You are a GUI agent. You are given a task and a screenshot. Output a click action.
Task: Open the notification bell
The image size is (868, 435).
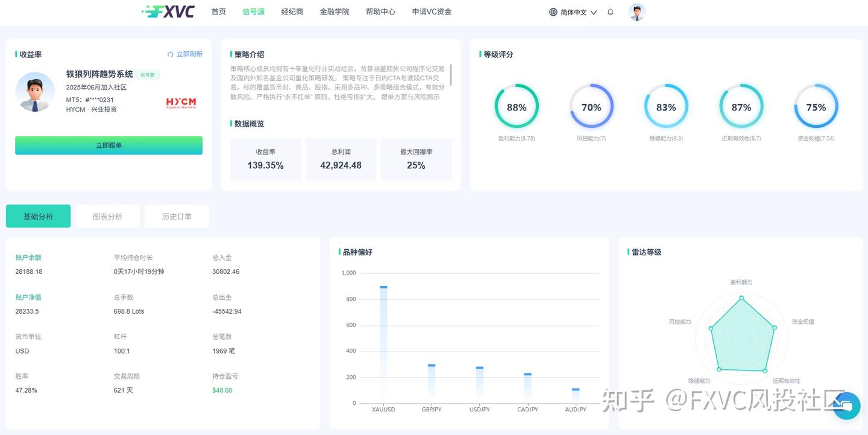[611, 12]
